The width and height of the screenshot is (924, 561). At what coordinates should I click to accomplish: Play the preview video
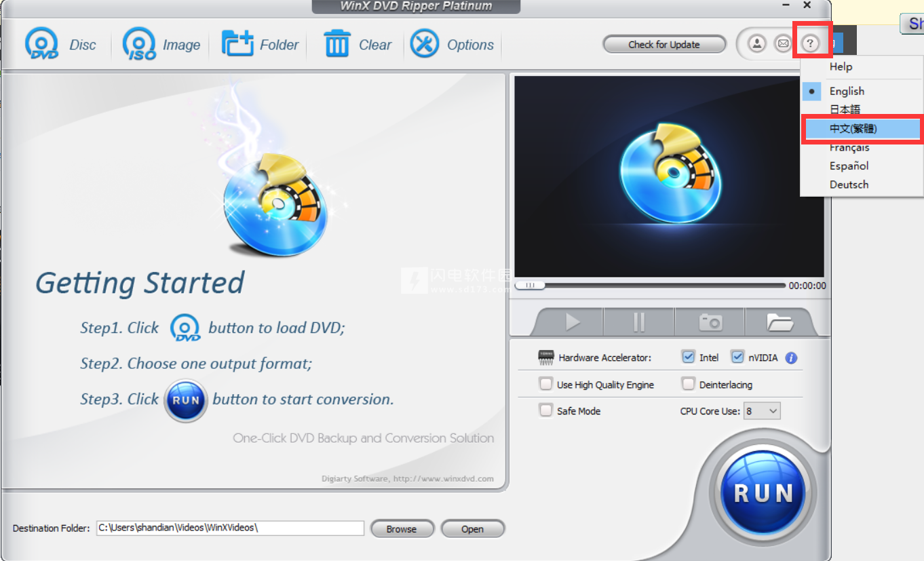571,322
